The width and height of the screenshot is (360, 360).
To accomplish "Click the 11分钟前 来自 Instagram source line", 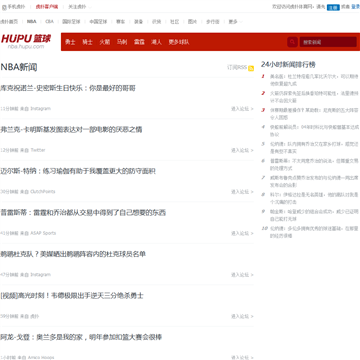I will coord(25,109).
